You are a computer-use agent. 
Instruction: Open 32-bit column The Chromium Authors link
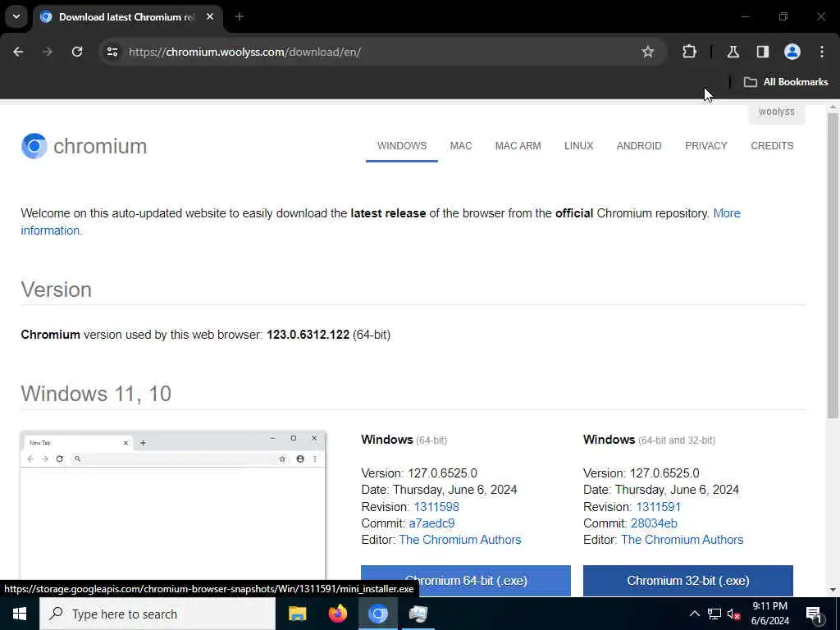tap(682, 540)
